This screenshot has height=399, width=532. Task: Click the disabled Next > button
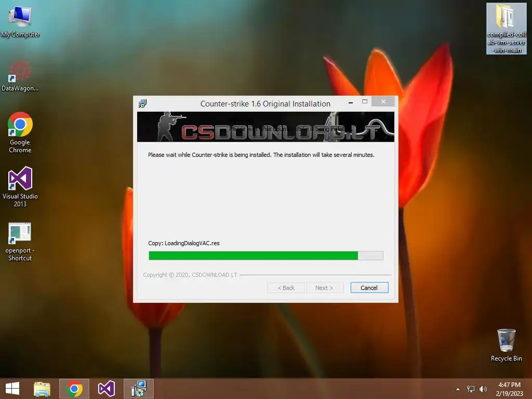tap(324, 288)
